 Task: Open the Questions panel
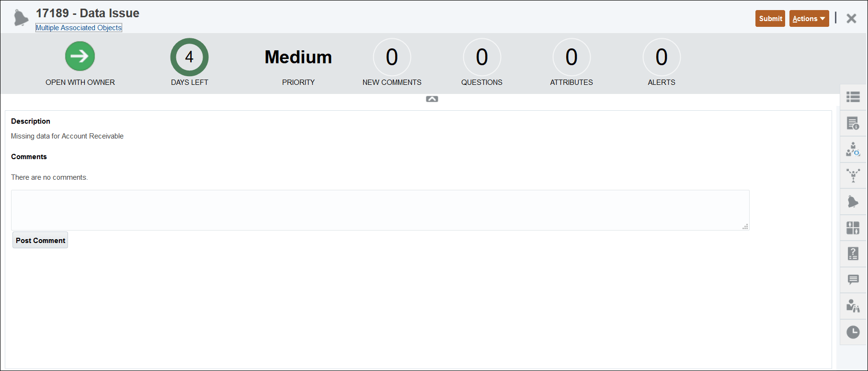(853, 254)
